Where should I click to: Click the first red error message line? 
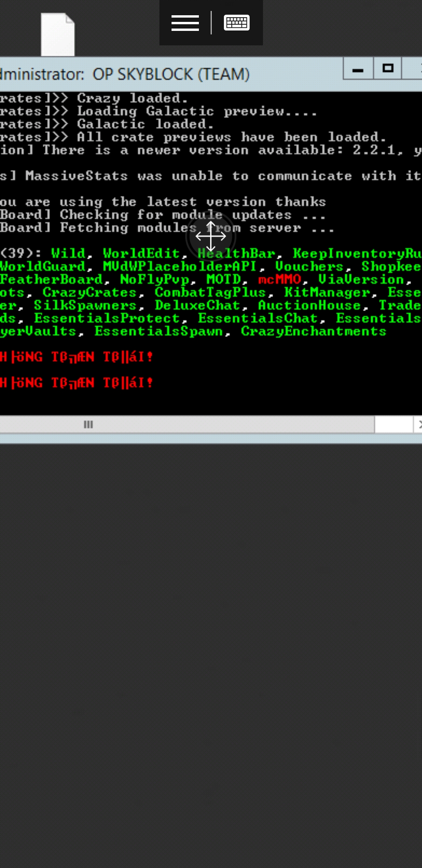pyautogui.click(x=76, y=357)
